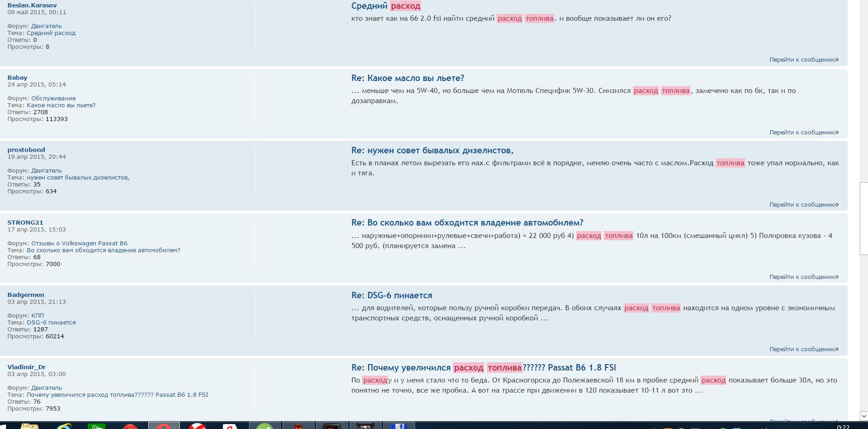Open the 'Re: Во сколько вам обходится владение автомобилем?' heading
868x429 pixels.
tap(467, 223)
